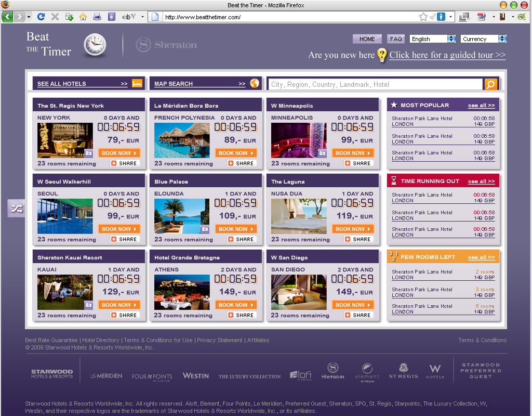Click the 2 rooms Sheraton Park Lane entry
The width and height of the screenshot is (532, 416).
click(x=443, y=275)
